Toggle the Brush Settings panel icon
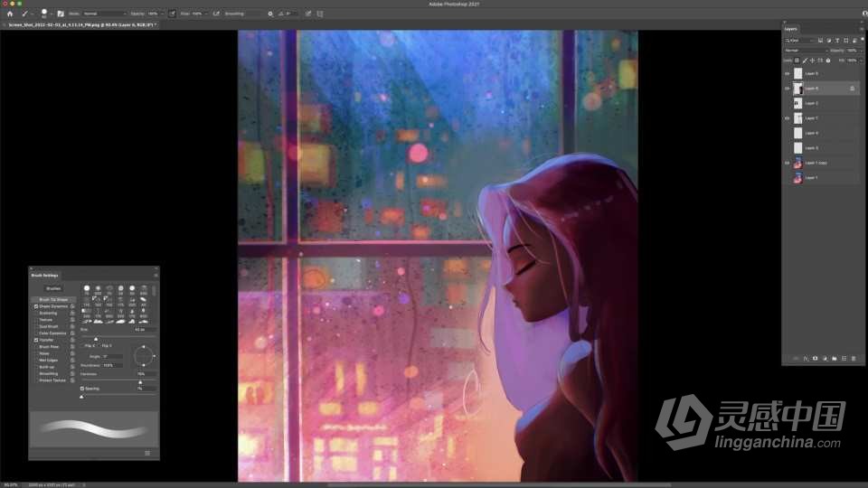This screenshot has width=868, height=488. (61, 14)
